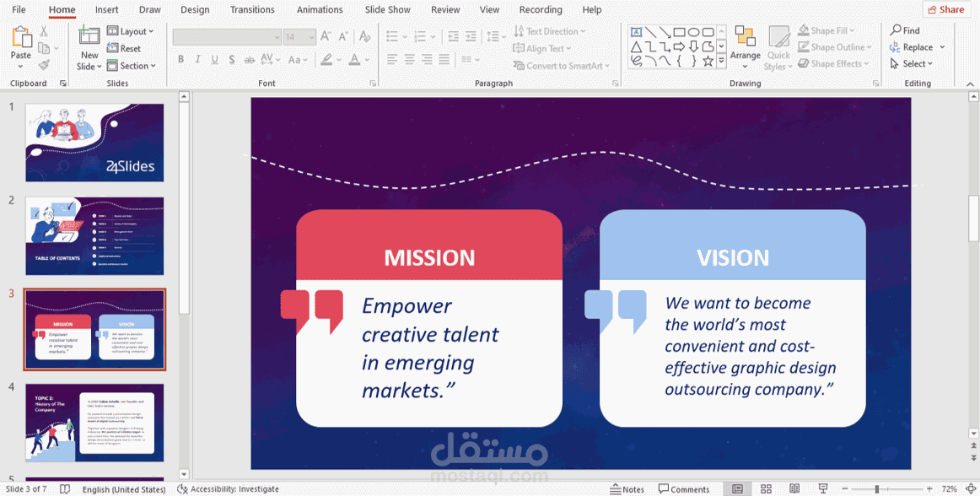
Task: Expand the Select dropdown in Editing
Action: coord(911,64)
